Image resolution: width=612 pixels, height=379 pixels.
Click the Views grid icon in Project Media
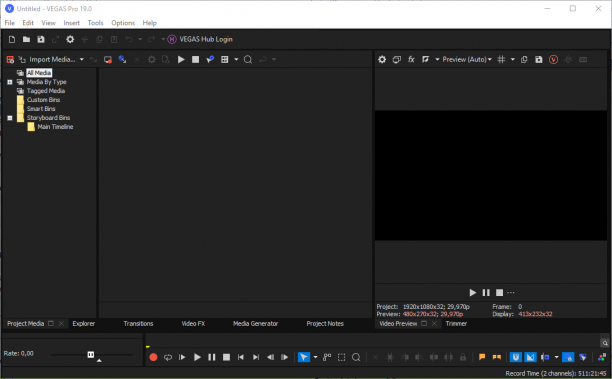click(224, 59)
